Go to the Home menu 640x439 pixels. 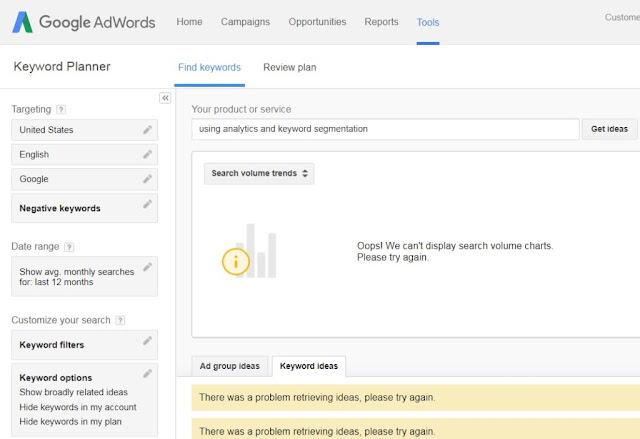click(189, 22)
